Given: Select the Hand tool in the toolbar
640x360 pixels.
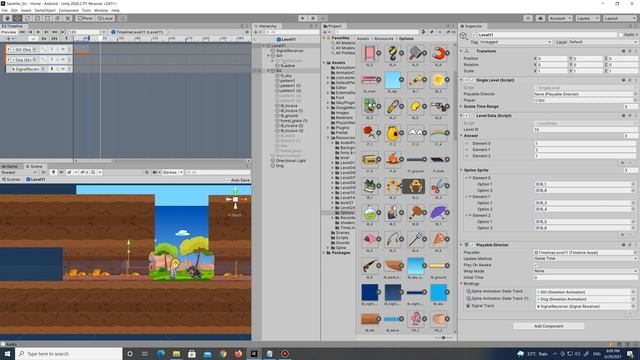Looking at the screenshot, I should tap(7, 18).
